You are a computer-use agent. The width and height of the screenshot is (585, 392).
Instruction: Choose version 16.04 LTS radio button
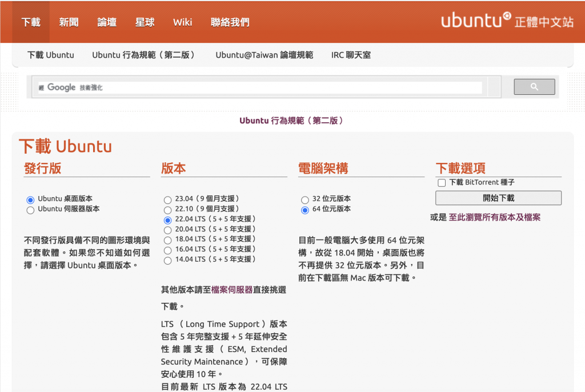(x=167, y=250)
